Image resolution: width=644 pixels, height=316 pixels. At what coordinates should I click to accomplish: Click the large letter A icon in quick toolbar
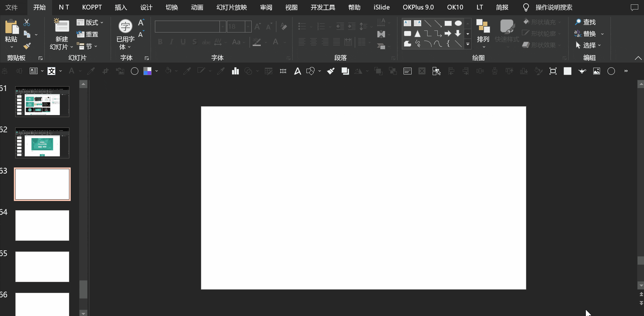[x=297, y=71]
